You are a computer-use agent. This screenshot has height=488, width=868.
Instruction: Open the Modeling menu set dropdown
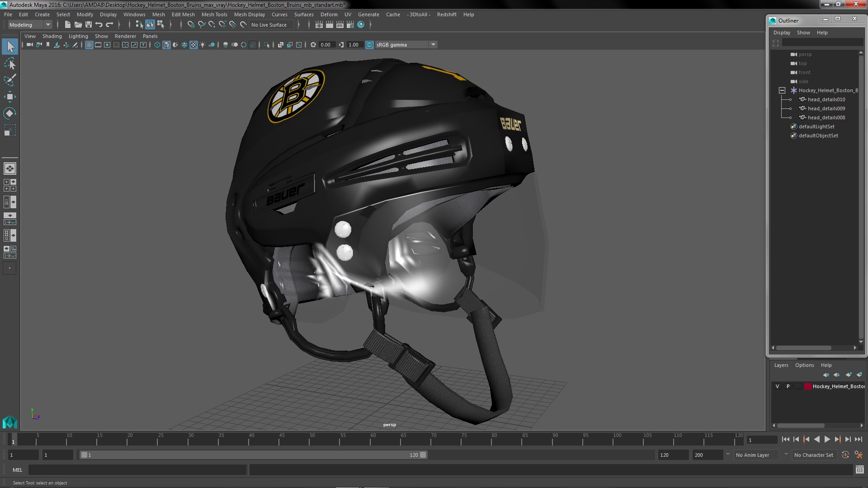[x=29, y=25]
